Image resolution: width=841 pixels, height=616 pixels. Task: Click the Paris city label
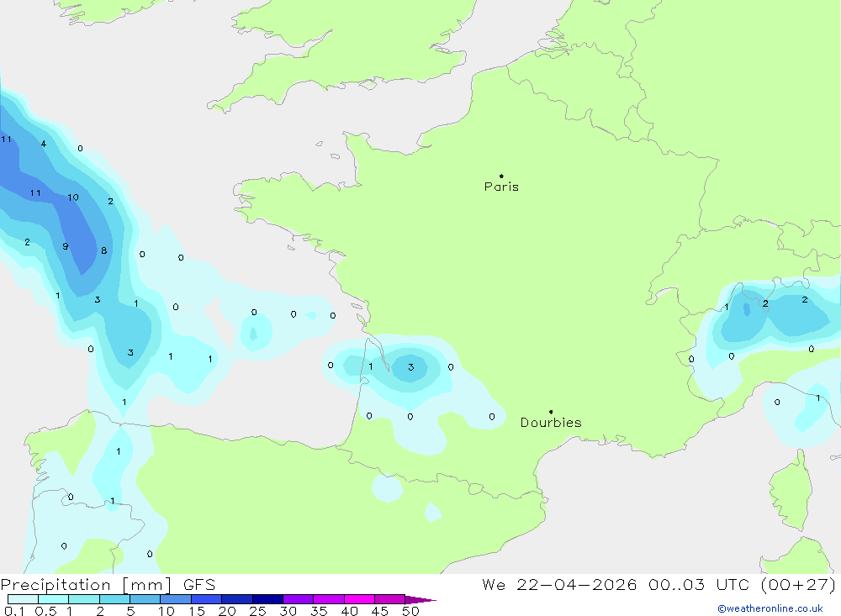[x=501, y=187]
